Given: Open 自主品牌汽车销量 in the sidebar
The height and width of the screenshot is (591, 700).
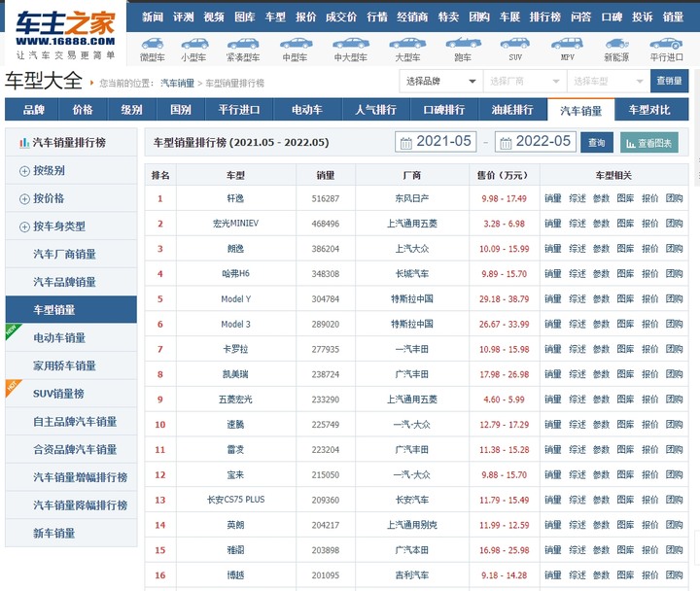Looking at the screenshot, I should click(x=75, y=421).
